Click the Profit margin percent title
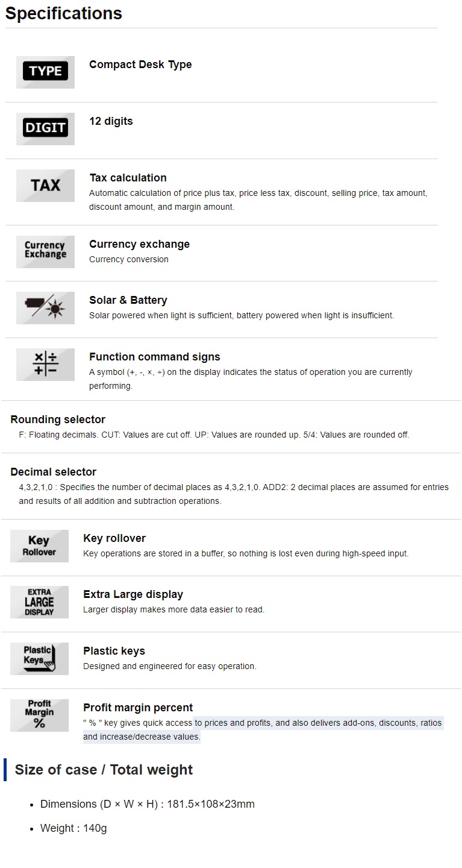This screenshot has width=462, height=868. point(138,708)
